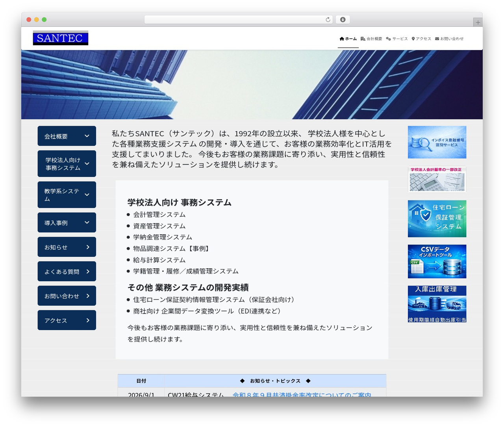Click the arrow on お知らせ sidebar button
The width and height of the screenshot is (504, 427).
(x=88, y=247)
